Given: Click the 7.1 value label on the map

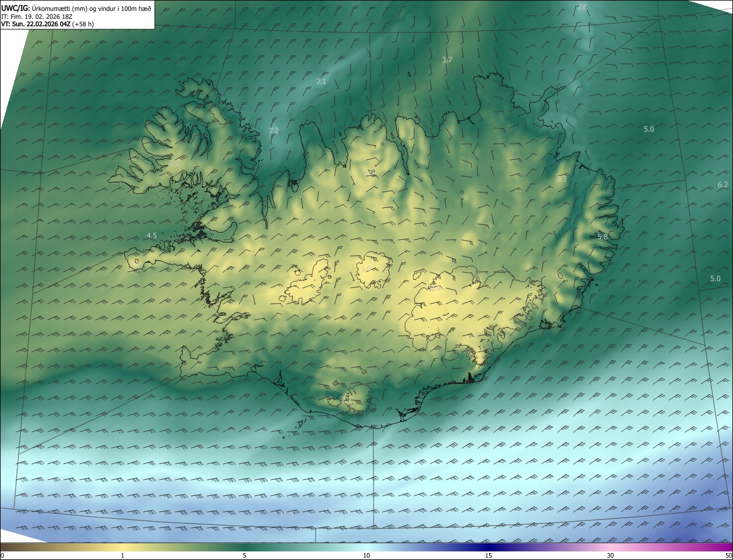Looking at the screenshot, I should [321, 81].
